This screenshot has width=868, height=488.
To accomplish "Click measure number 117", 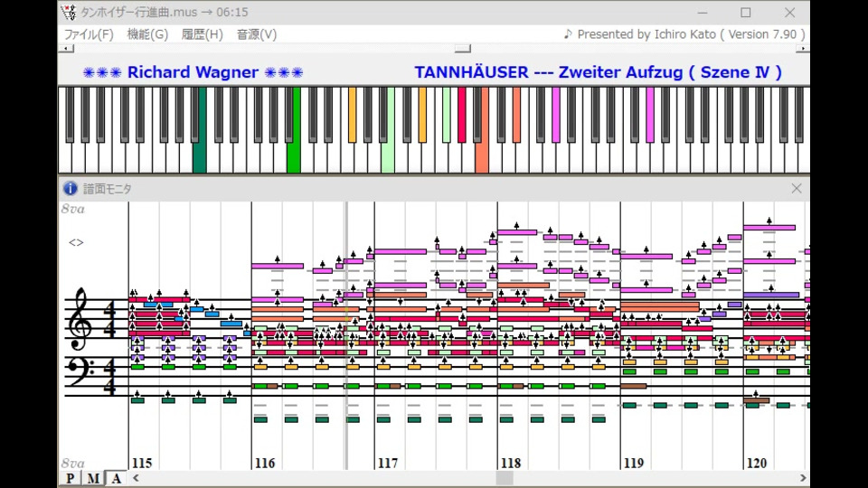I will point(388,463).
